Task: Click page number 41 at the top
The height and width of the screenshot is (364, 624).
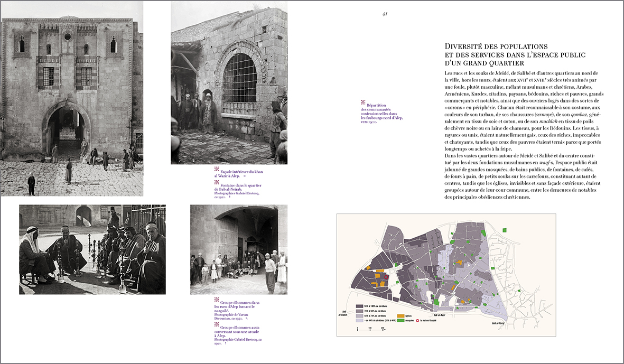Action: pyautogui.click(x=385, y=14)
